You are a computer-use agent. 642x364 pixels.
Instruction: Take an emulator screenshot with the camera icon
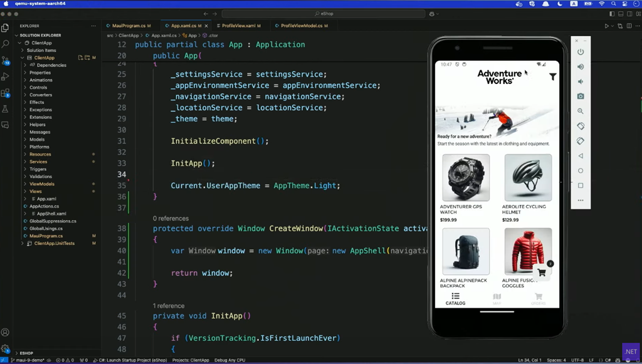[x=581, y=96]
